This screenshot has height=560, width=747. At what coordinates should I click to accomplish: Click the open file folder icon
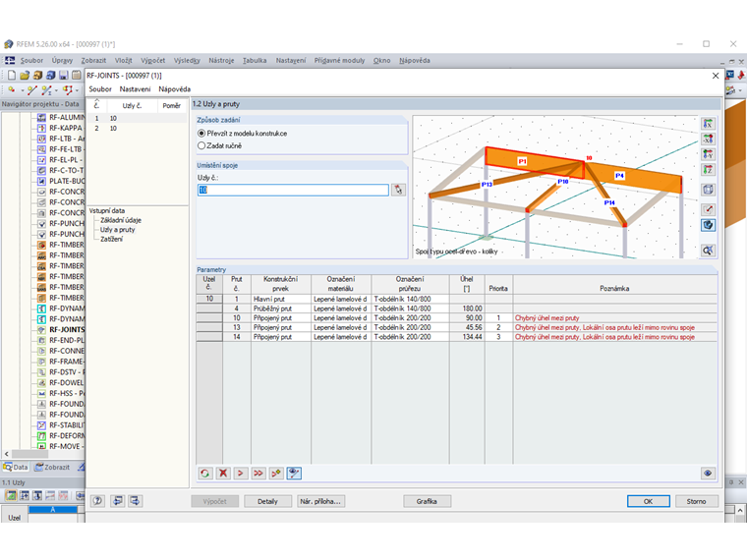click(x=25, y=76)
